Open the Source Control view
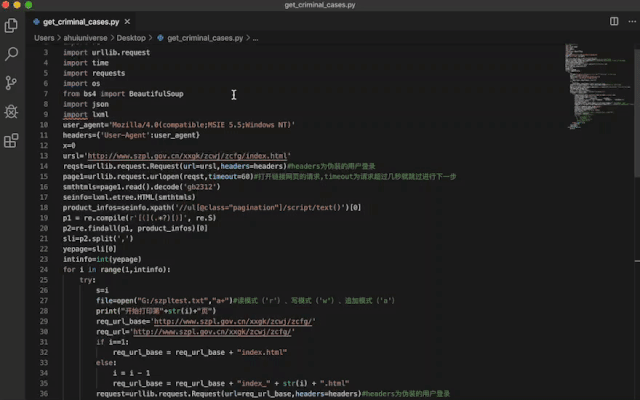Viewport: 640px width, 400px height. 12,83
